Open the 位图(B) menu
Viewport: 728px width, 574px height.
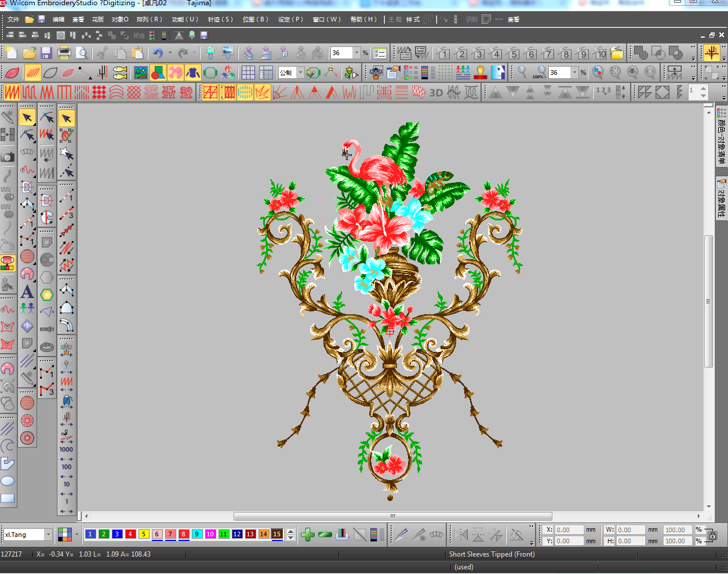255,19
